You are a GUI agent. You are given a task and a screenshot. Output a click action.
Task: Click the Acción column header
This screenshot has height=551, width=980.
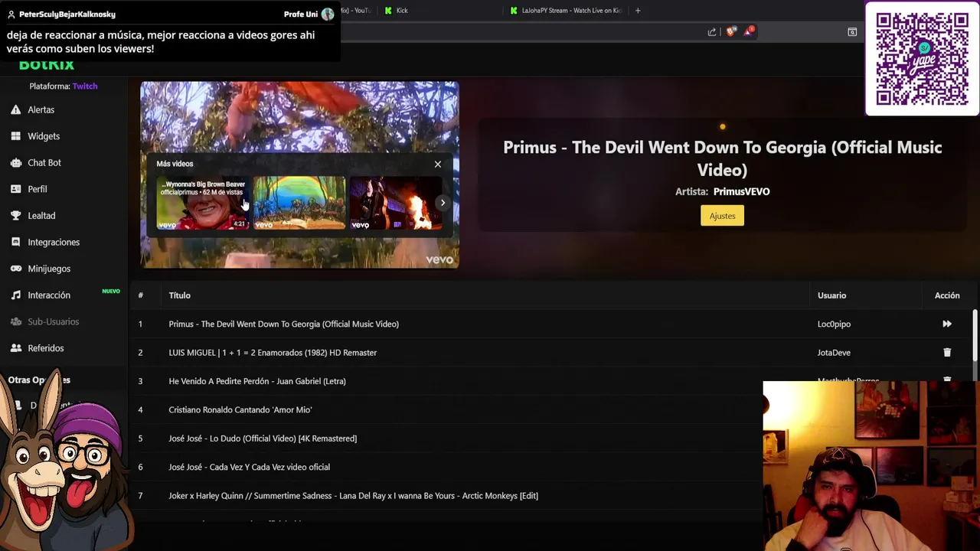pyautogui.click(x=947, y=295)
